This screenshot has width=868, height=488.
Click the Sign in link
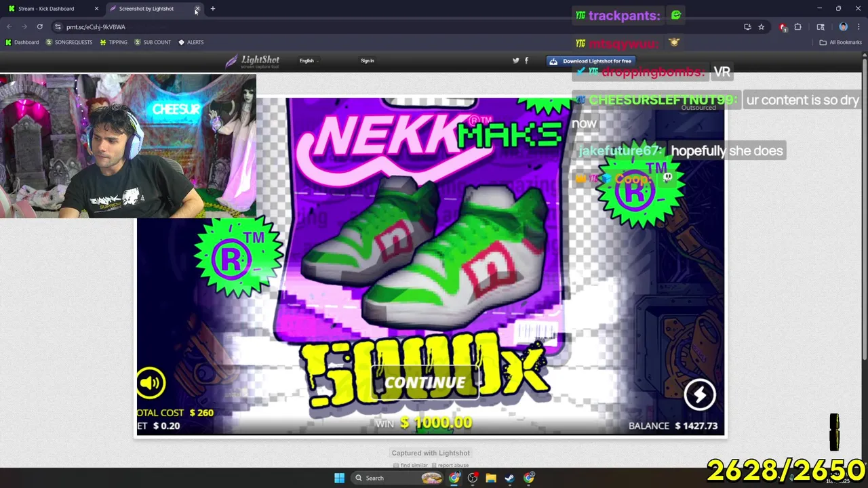point(367,61)
